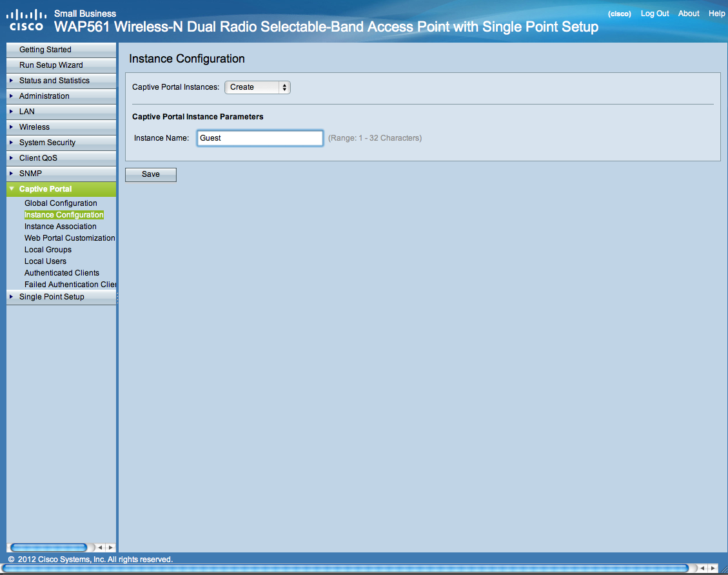Click the Range: 1 - 32 Characters hint
This screenshot has height=575, width=728.
(x=375, y=138)
